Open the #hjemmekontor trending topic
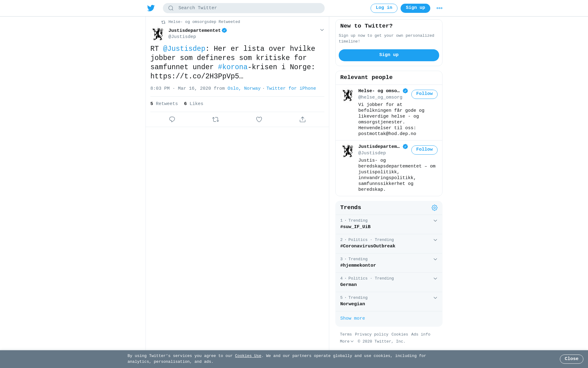The width and height of the screenshot is (588, 368). [x=389, y=263]
